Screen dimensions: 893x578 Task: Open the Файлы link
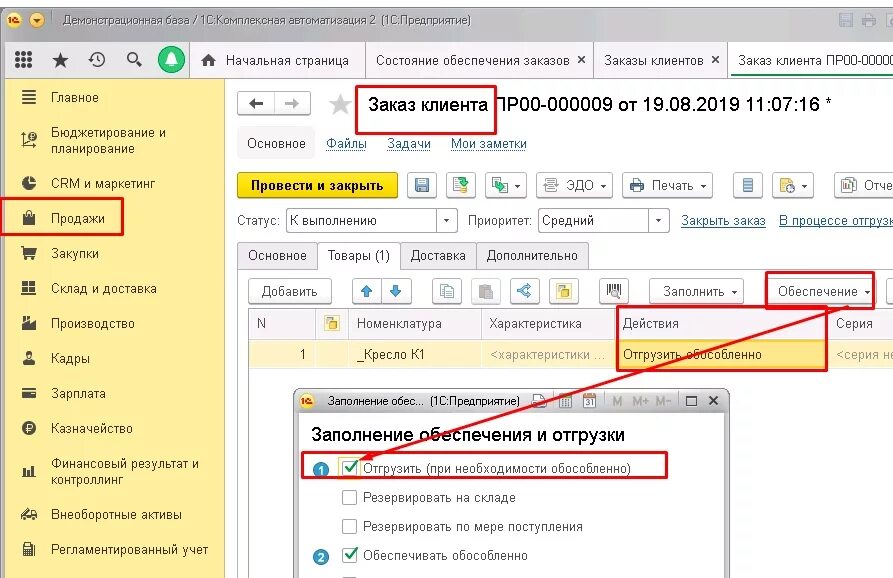(346, 144)
